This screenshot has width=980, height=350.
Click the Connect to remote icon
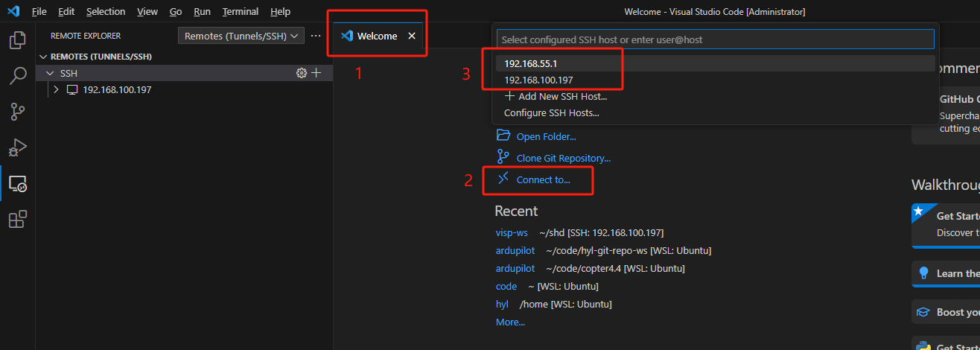pyautogui.click(x=503, y=179)
